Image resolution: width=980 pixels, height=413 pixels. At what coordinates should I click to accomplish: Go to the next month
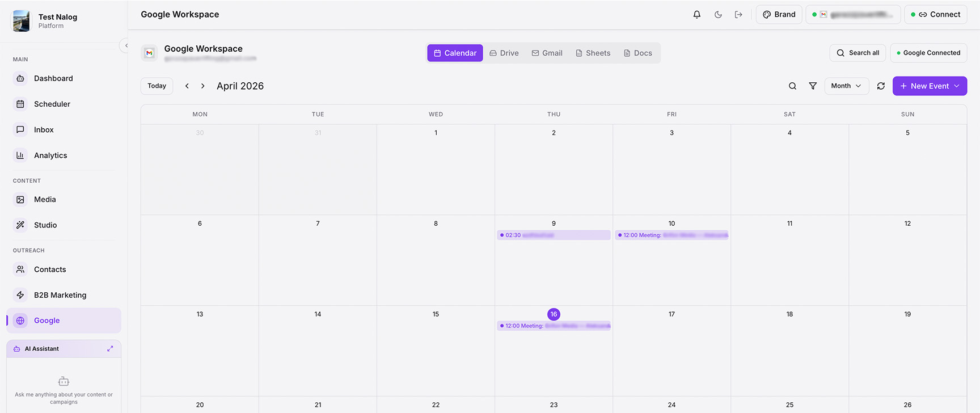202,86
